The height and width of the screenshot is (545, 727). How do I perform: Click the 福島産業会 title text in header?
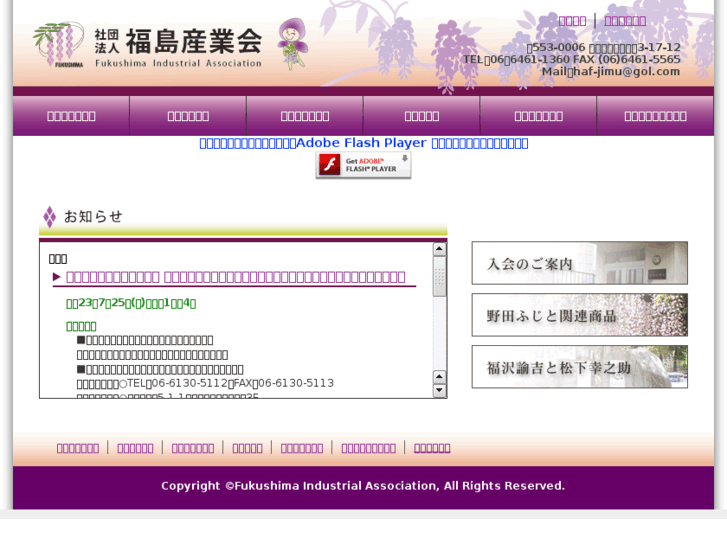[x=194, y=40]
